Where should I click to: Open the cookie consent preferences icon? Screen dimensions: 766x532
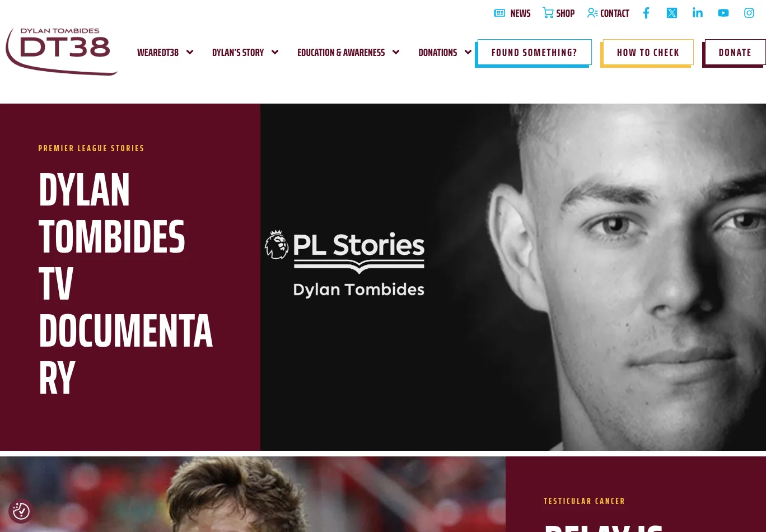(21, 511)
